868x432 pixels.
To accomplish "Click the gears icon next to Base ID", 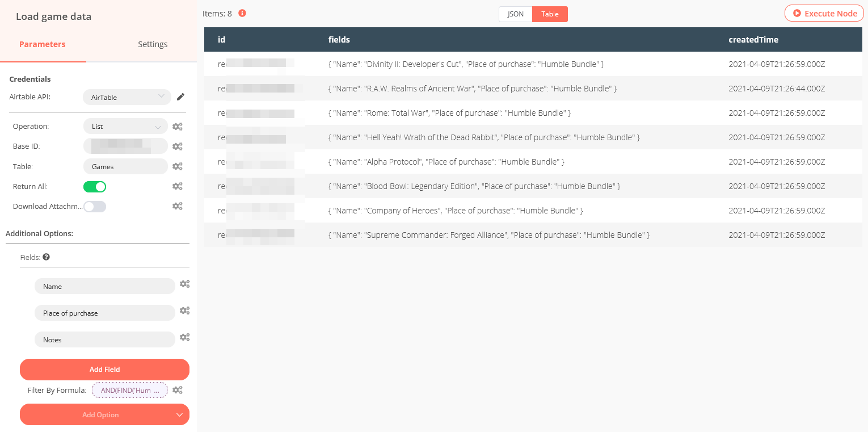I will 178,146.
